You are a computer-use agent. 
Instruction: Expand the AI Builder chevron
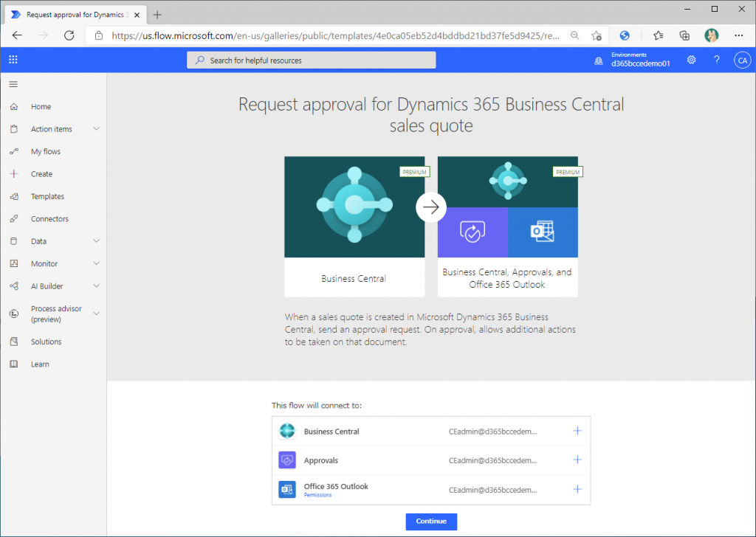tap(97, 285)
